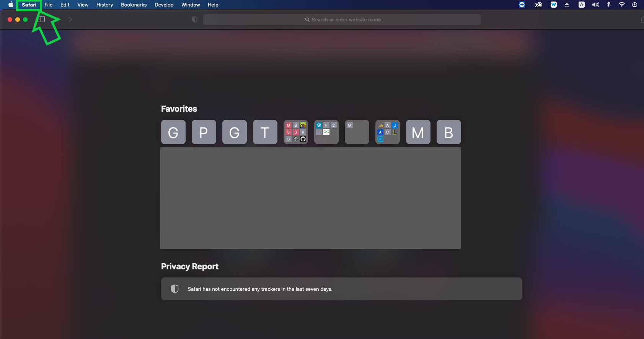Open the T favorite tile
Screen dimensions: 644x339
pos(265,132)
